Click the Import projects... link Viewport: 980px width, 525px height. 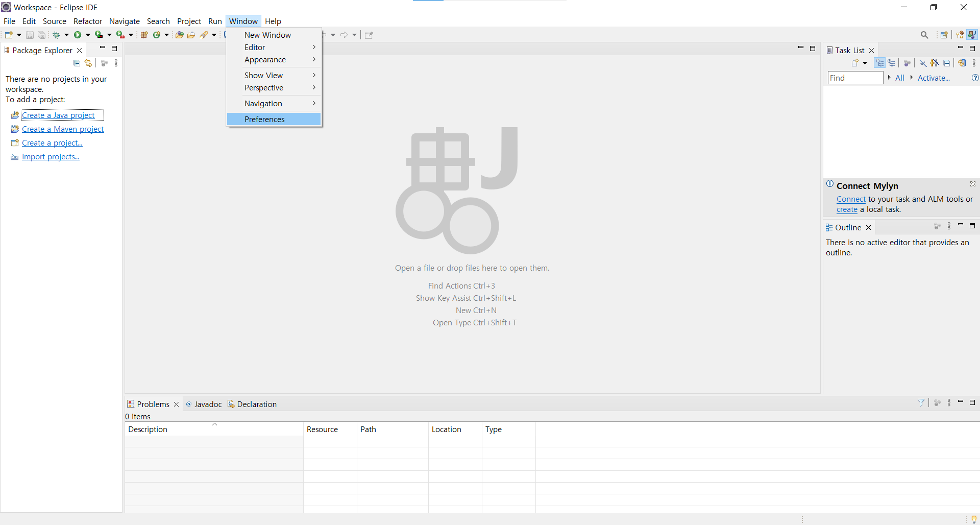(x=51, y=157)
